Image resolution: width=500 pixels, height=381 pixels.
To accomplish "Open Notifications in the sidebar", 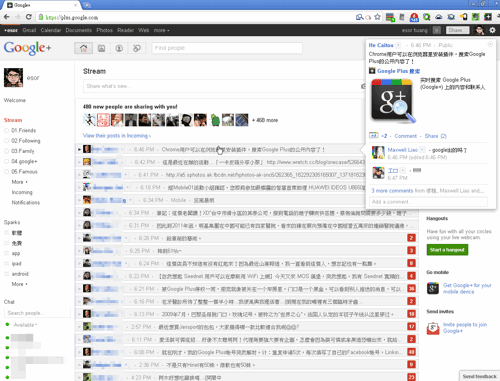I will [x=26, y=203].
